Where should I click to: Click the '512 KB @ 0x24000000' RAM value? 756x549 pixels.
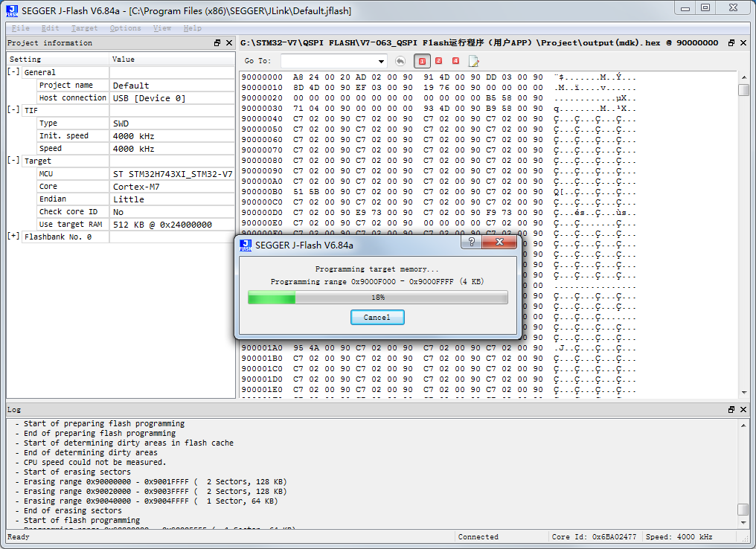(162, 225)
